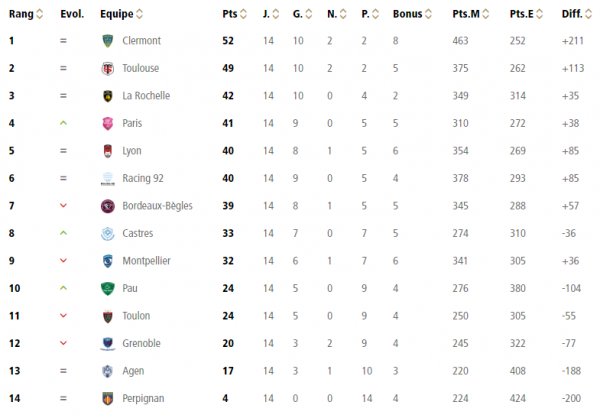Screen dimensions: 600x415
Task: Sort the table by Pts column
Action: [x=234, y=15]
